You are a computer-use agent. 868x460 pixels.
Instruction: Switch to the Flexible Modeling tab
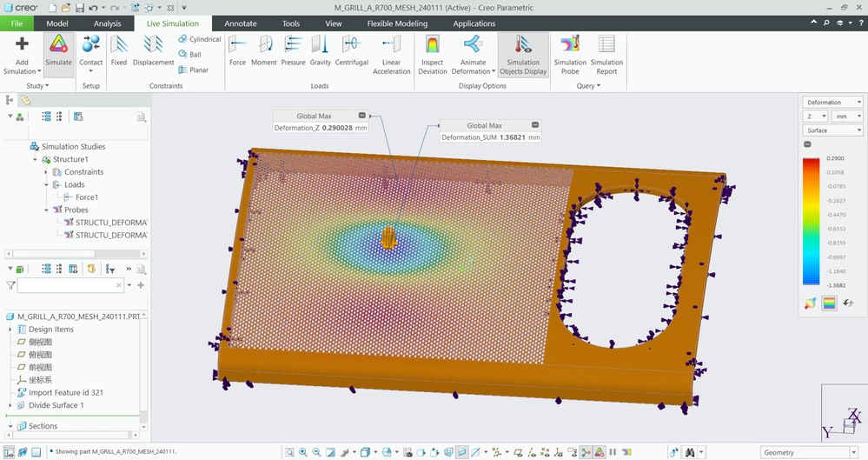(397, 23)
